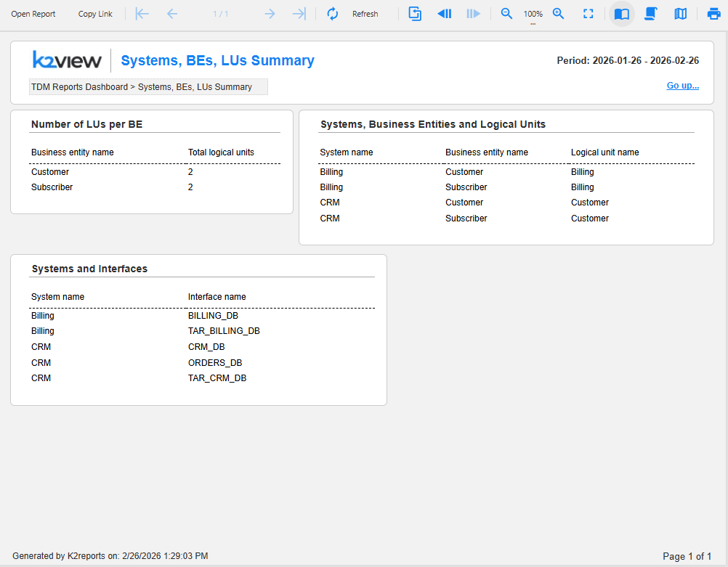Print the report using printer icon

coord(713,14)
